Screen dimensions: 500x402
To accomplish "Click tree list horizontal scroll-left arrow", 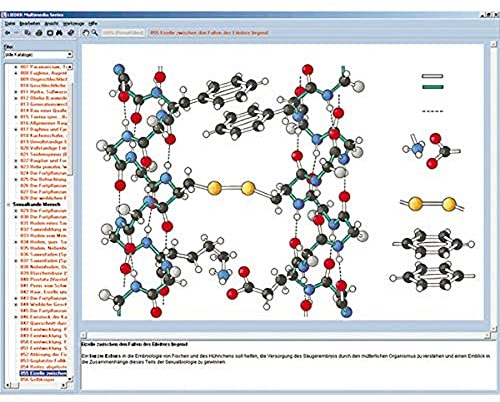I will point(8,386).
